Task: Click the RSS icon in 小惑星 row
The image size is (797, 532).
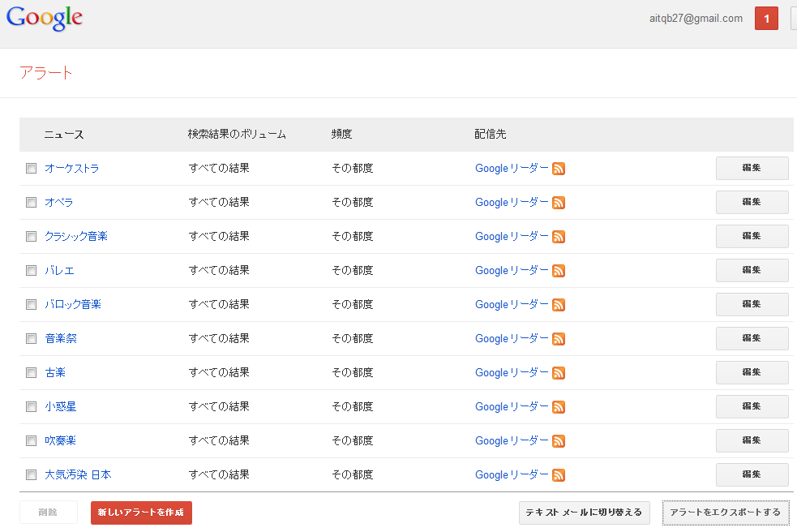Action: click(x=559, y=407)
